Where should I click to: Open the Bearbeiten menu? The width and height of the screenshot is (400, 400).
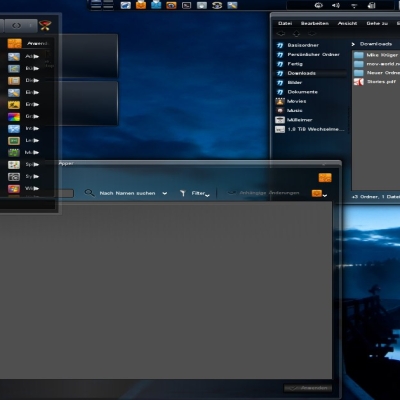click(315, 23)
